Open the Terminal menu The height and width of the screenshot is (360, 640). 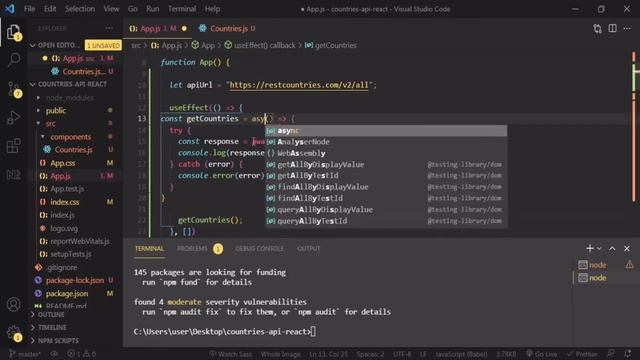click(182, 9)
